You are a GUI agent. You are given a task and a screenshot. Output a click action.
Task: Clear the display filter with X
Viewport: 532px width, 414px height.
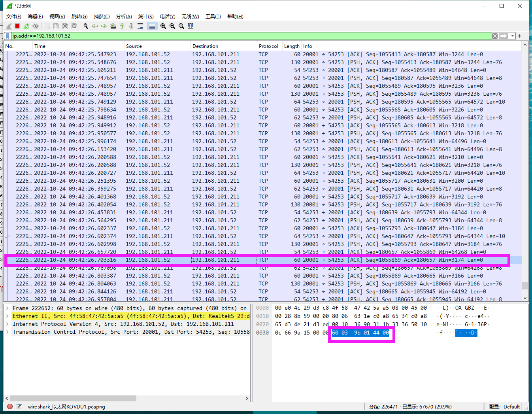[x=494, y=36]
